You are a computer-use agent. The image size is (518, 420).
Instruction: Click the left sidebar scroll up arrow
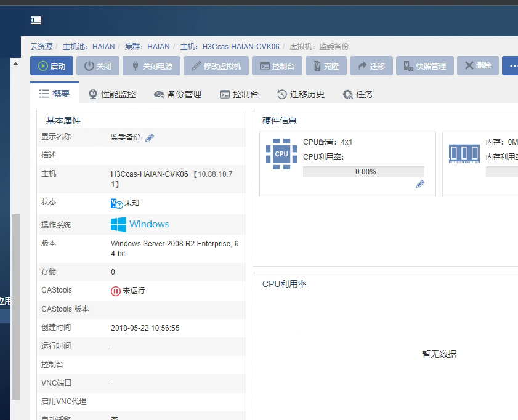click(15, 63)
